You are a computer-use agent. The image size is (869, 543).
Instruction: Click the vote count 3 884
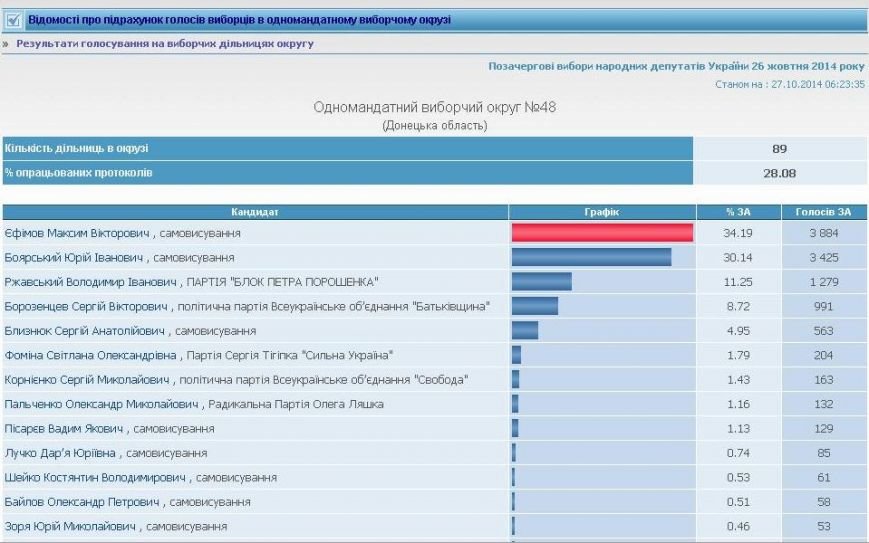[824, 233]
